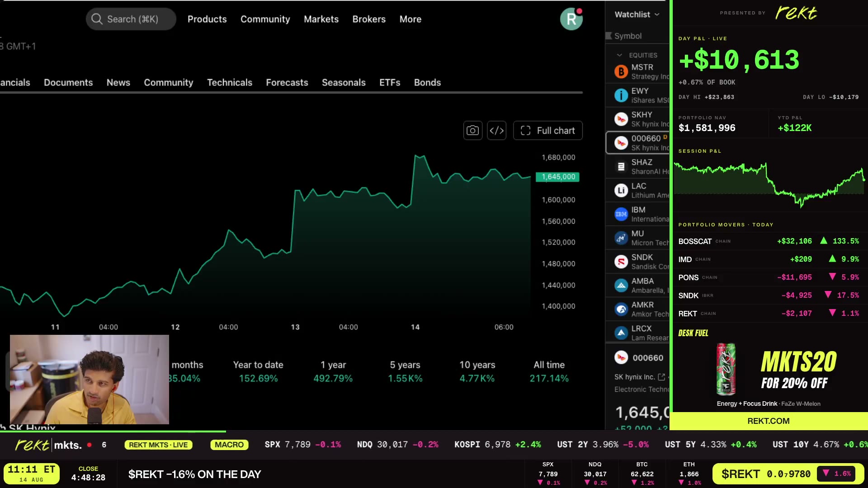Select the 1 year range
The width and height of the screenshot is (868, 488).
point(333,371)
